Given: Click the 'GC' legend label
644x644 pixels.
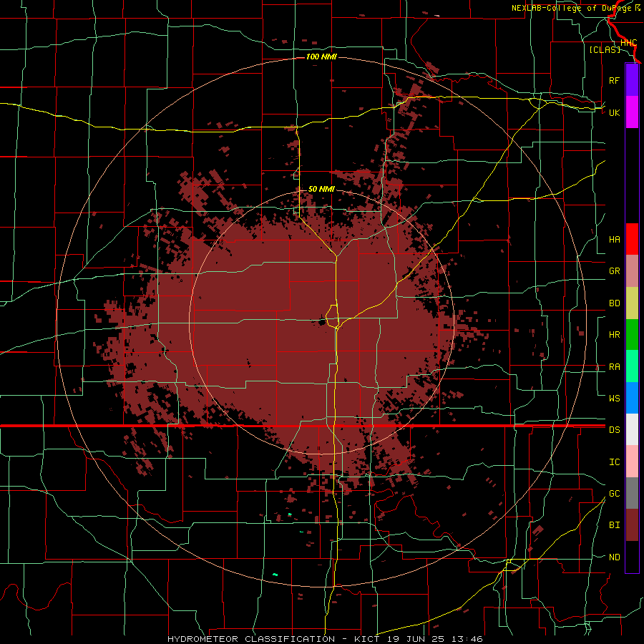Looking at the screenshot, I should point(614,494).
